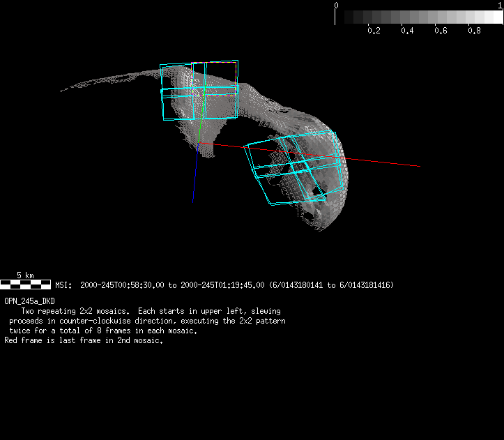Click the far right end of red axis line
Screen dimensions: 504x440
pos(418,166)
